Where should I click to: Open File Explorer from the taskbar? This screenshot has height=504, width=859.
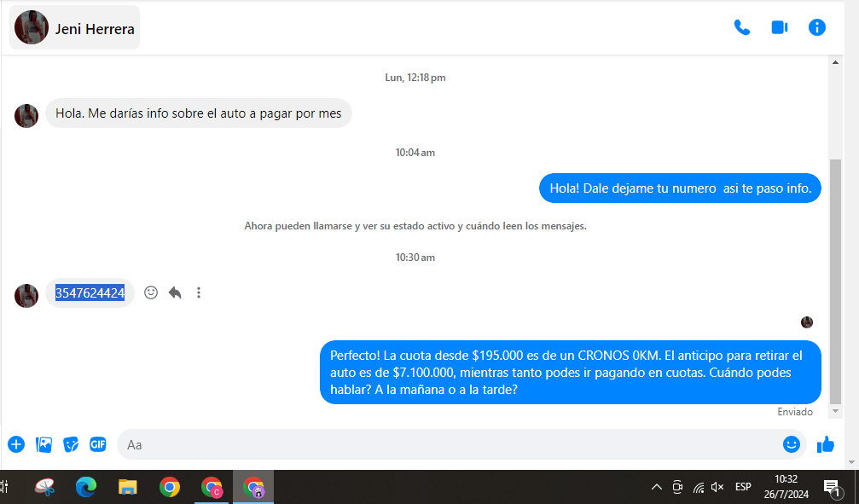click(x=128, y=487)
